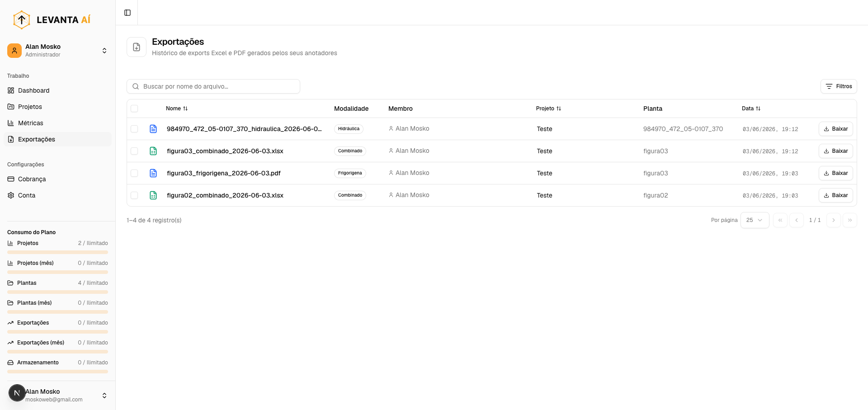The image size is (868, 410).
Task: Check the select-all header checkbox
Action: pyautogui.click(x=134, y=108)
